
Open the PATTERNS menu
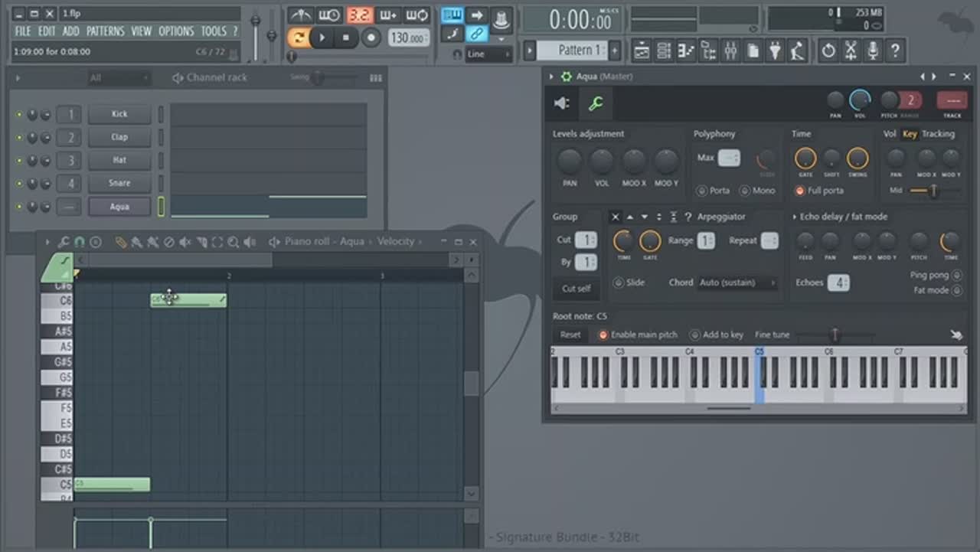point(105,31)
